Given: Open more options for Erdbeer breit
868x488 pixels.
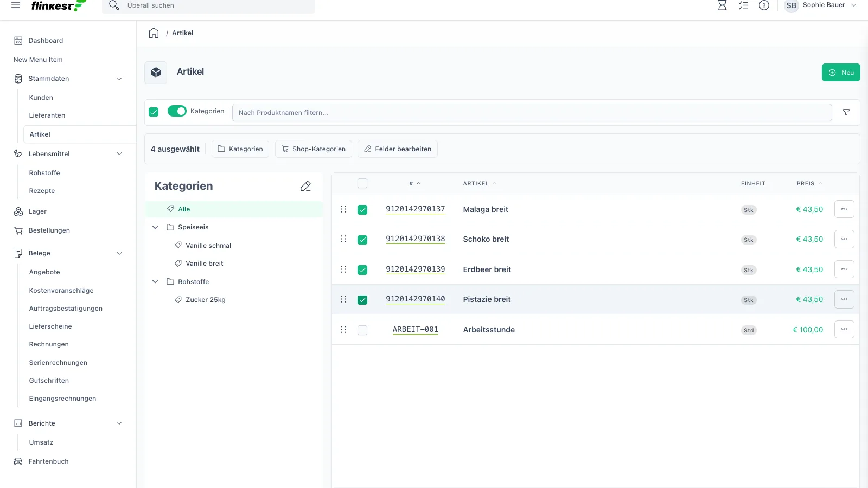Looking at the screenshot, I should tap(844, 269).
